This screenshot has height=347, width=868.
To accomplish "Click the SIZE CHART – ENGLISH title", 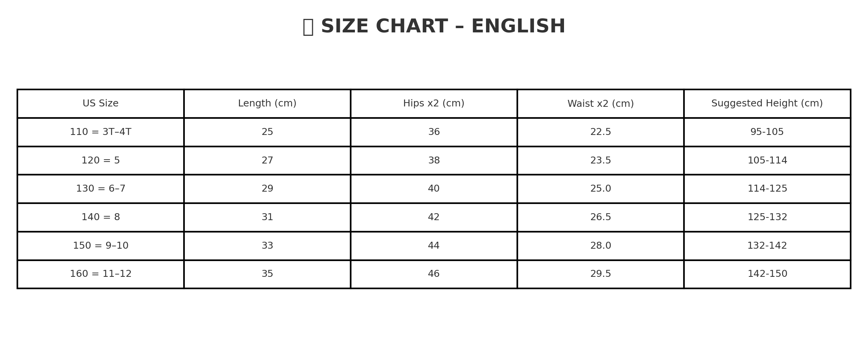I will tap(442, 27).
